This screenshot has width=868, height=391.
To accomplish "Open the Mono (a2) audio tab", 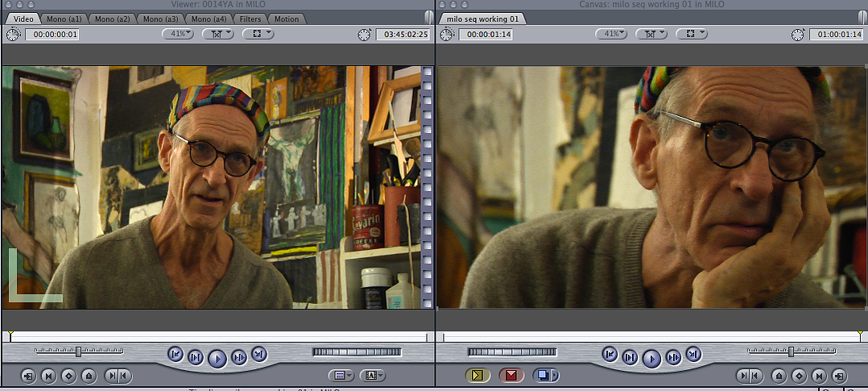I will pyautogui.click(x=113, y=19).
